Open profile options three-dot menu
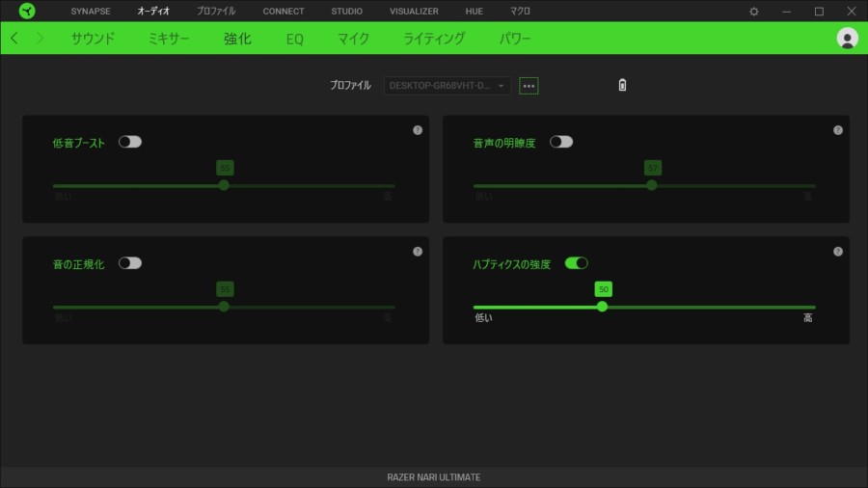868x488 pixels. coord(529,86)
